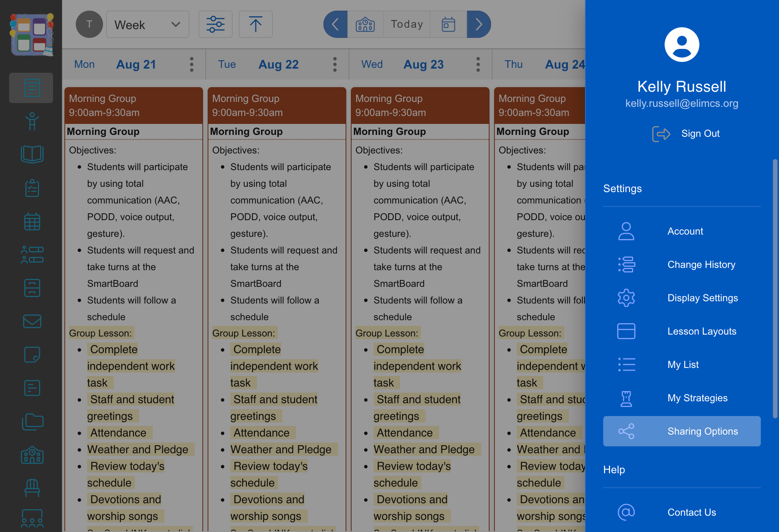This screenshot has height=532, width=779.
Task: Open the document lines sidebar icon
Action: point(32,388)
